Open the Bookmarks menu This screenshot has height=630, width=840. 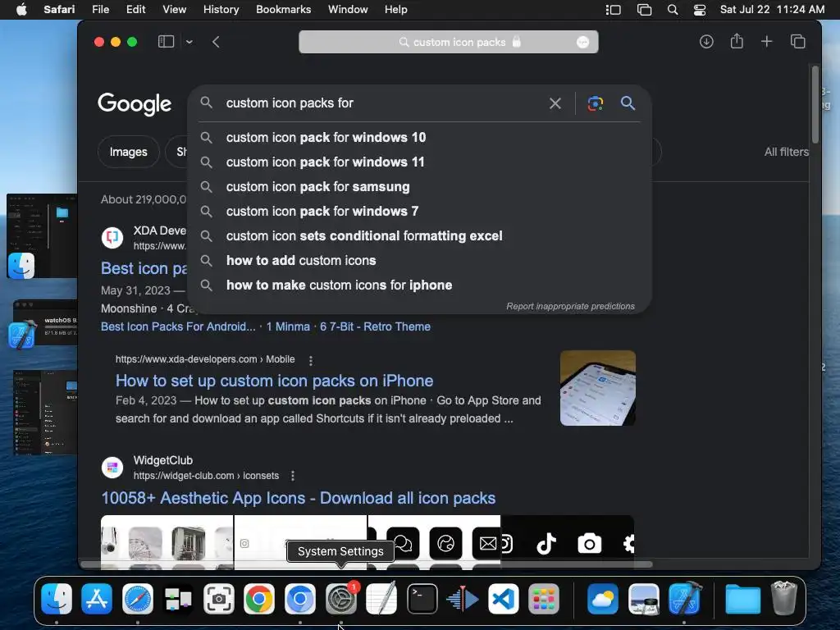click(x=283, y=10)
